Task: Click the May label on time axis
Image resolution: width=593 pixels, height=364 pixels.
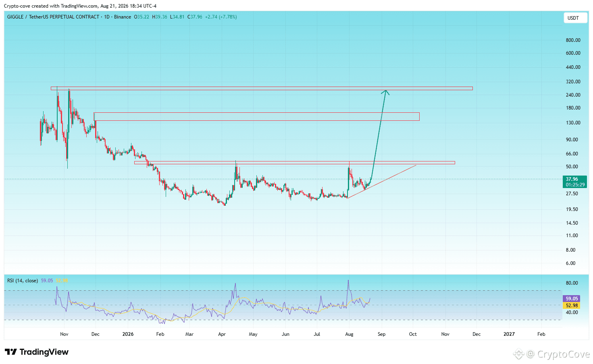Action: tap(253, 334)
